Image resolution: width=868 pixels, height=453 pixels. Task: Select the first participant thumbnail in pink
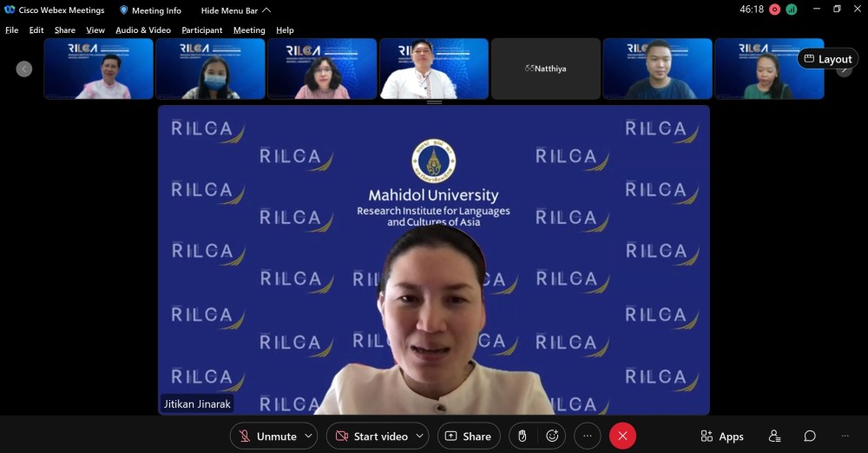point(99,69)
